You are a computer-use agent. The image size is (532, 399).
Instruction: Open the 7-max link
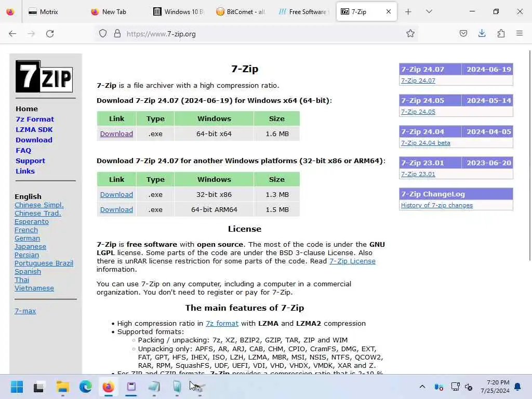pyautogui.click(x=25, y=311)
